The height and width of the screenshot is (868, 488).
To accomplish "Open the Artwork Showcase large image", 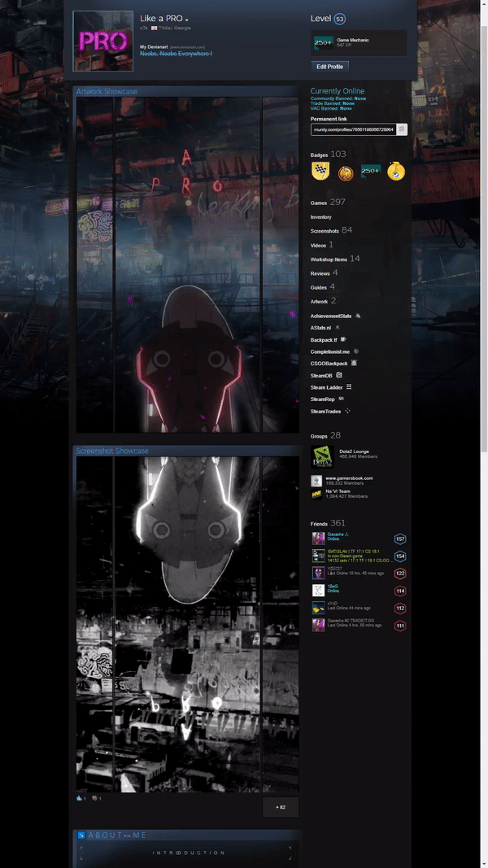I will point(188,265).
